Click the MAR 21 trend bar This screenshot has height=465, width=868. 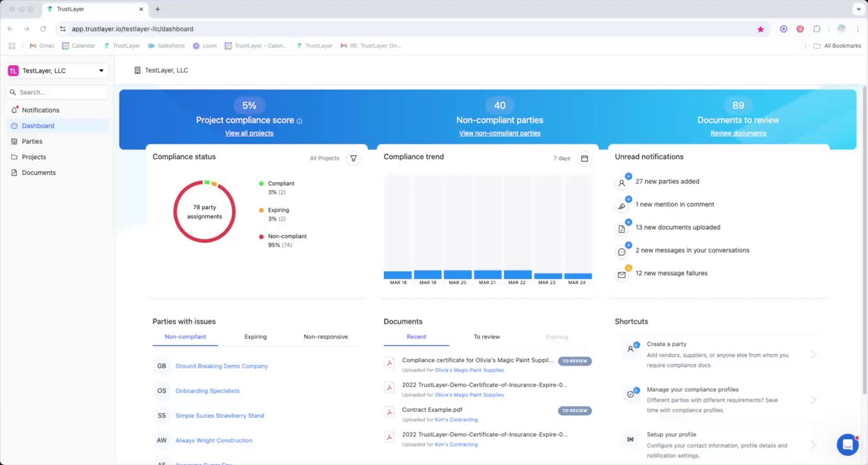click(x=488, y=274)
